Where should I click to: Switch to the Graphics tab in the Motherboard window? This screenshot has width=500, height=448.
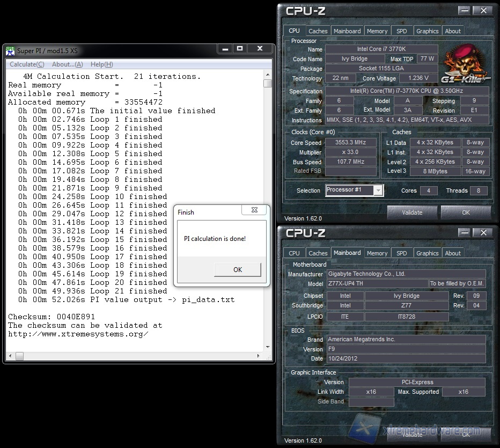(x=427, y=253)
